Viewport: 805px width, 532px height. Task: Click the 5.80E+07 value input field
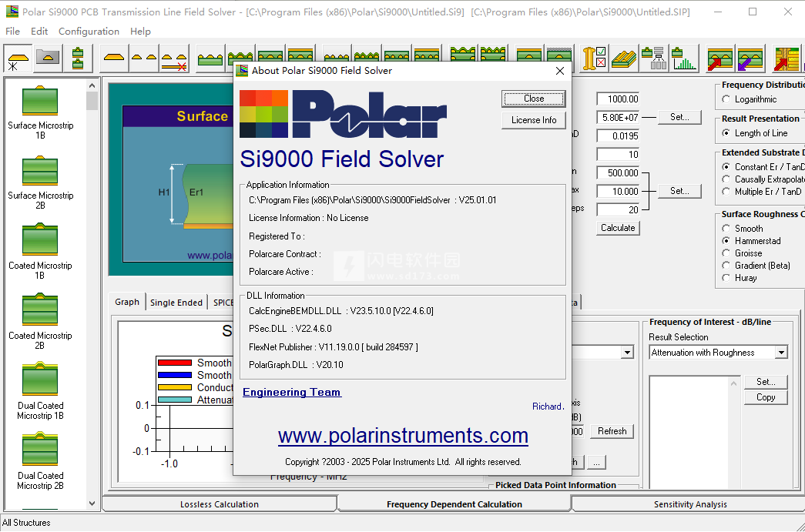(618, 118)
